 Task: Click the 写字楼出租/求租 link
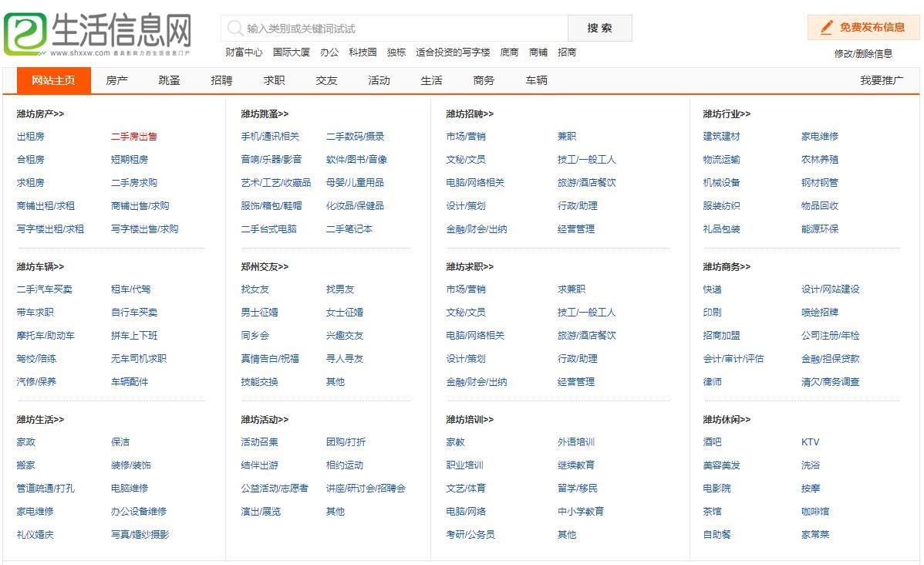pos(50,228)
